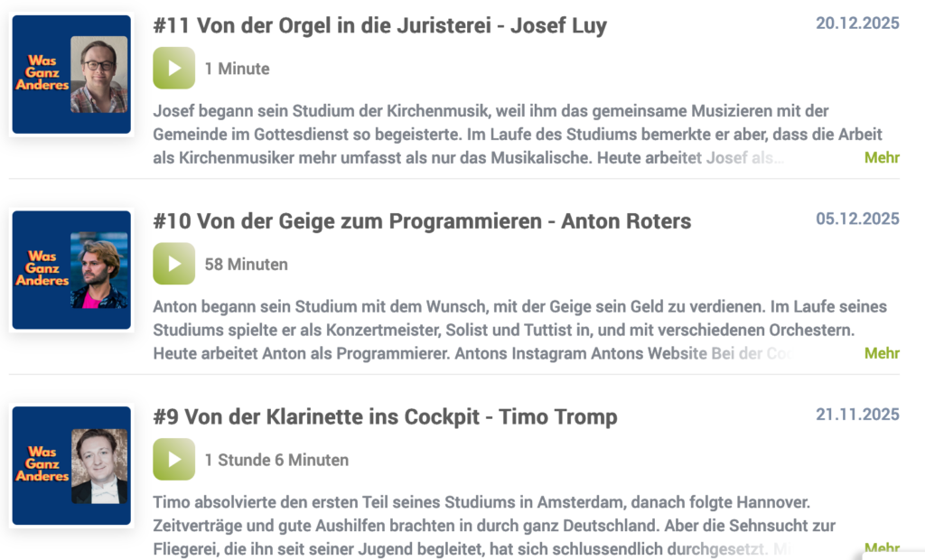This screenshot has height=560, width=925.
Task: Click the "58 Minuten" duration label
Action: pyautogui.click(x=247, y=265)
